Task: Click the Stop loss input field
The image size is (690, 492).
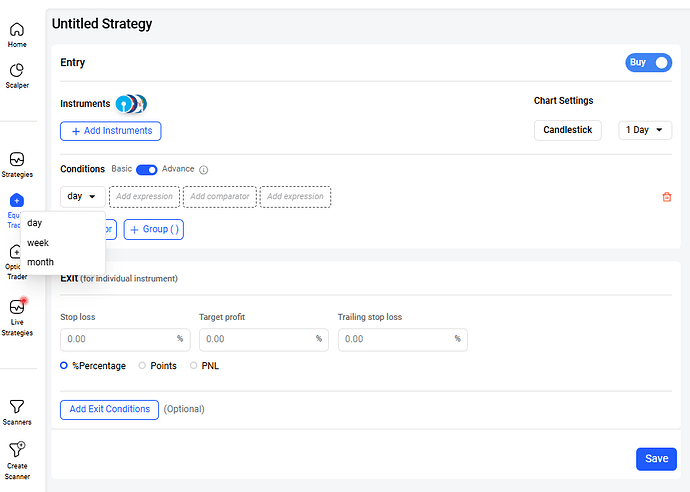Action: [x=125, y=339]
